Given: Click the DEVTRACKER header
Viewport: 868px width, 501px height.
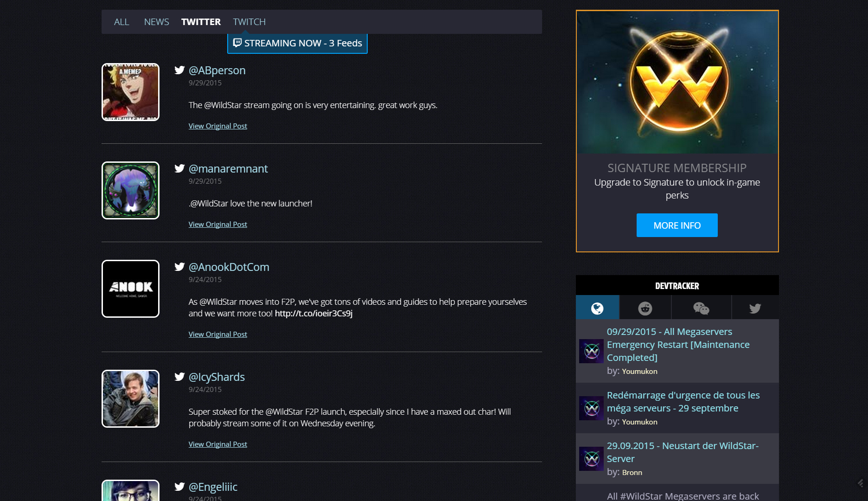Looking at the screenshot, I should pyautogui.click(x=677, y=286).
